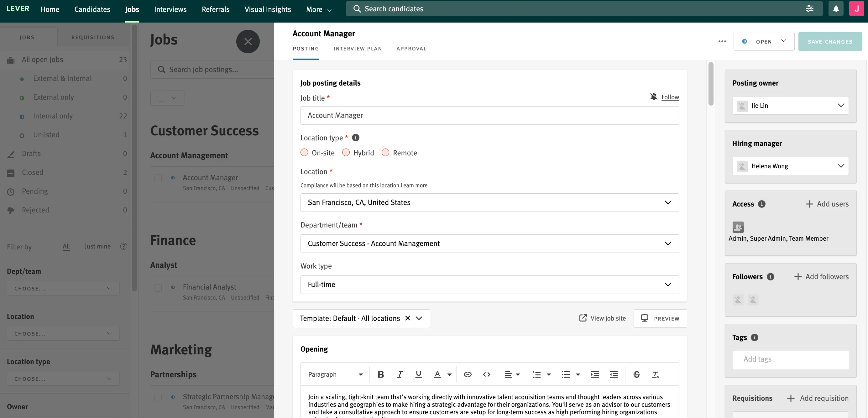The height and width of the screenshot is (418, 868).
Task: Open the text color dropdown arrow
Action: point(449,374)
